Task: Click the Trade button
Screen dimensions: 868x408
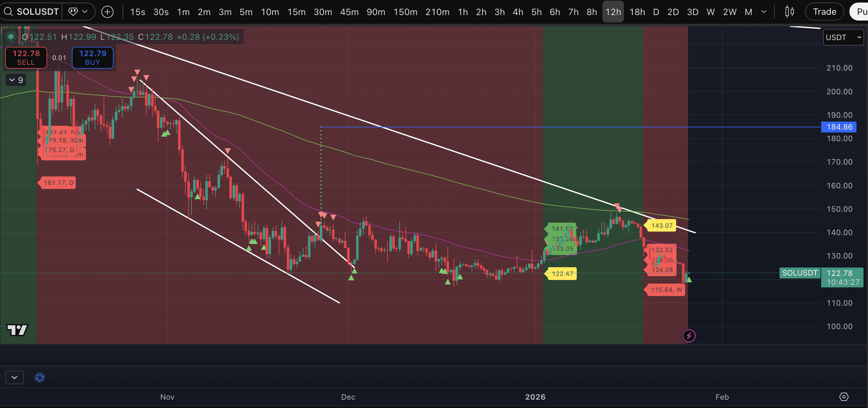Action: pyautogui.click(x=824, y=12)
